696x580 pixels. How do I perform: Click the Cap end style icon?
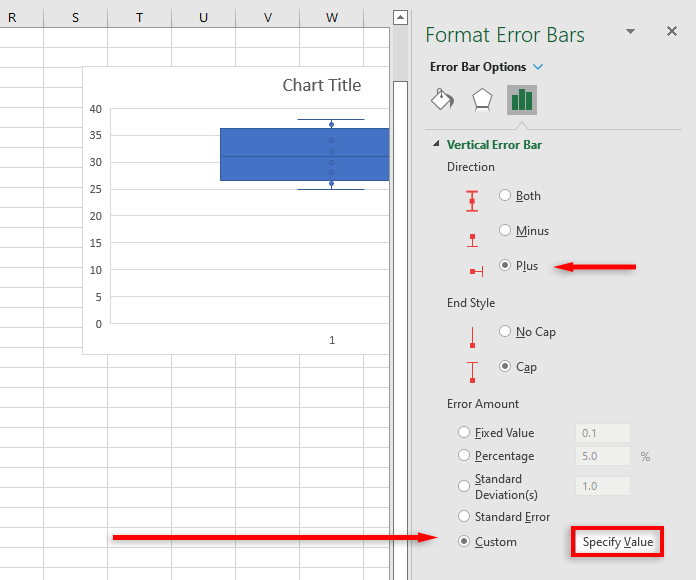pos(472,372)
